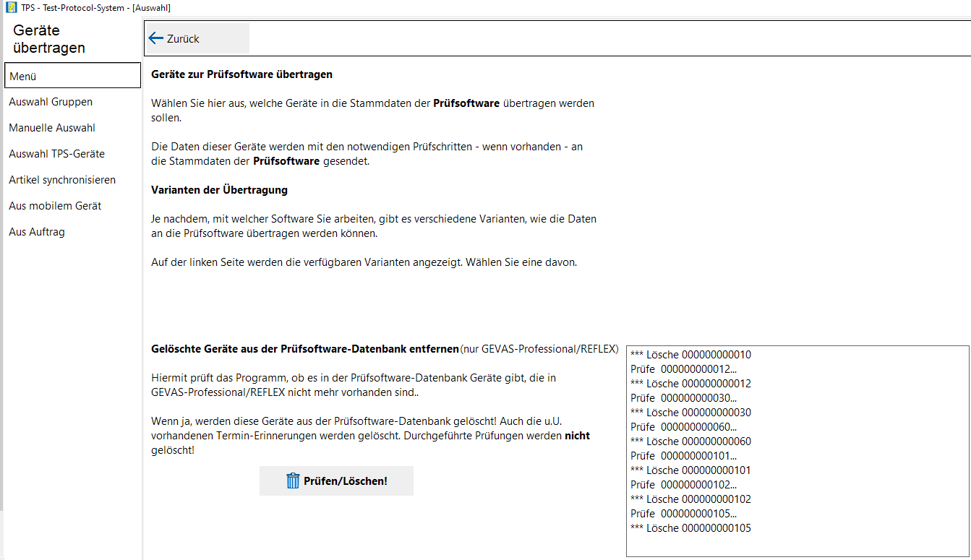Click heading 'Gelöschte Geräte aus der Prüfsoftware-Datenbank entfernen'
The image size is (971, 560).
[305, 349]
